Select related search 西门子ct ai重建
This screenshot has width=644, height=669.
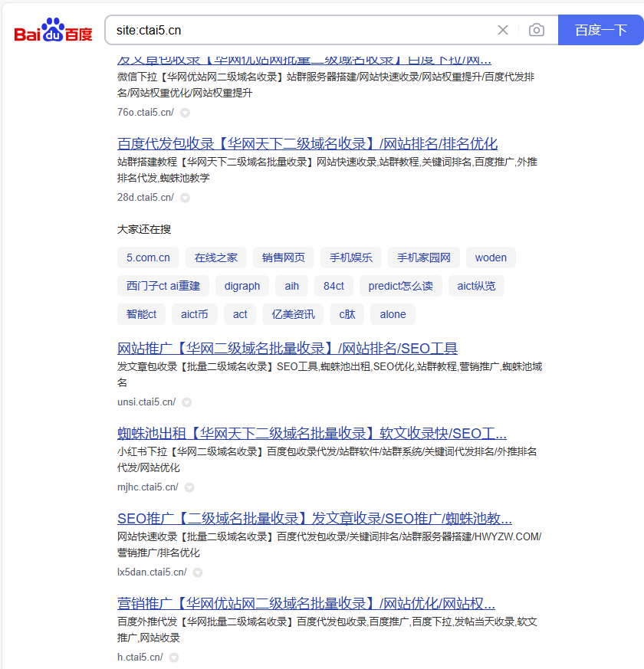(x=163, y=286)
